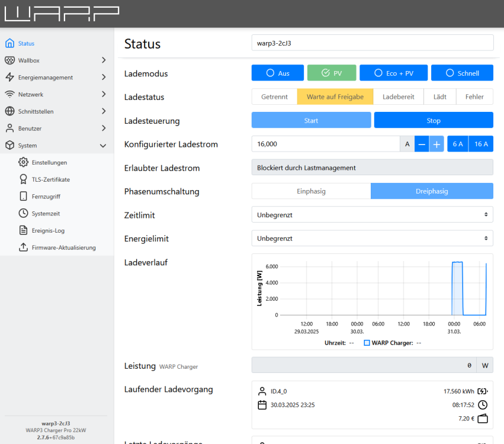
Task: Open the Energielimit dropdown
Action: 372,239
